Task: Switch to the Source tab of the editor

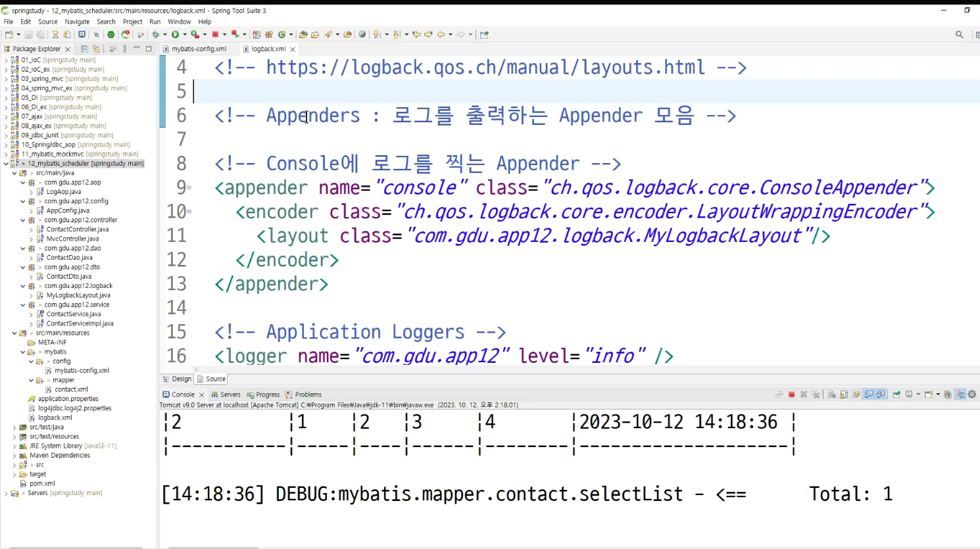Action: click(x=211, y=379)
